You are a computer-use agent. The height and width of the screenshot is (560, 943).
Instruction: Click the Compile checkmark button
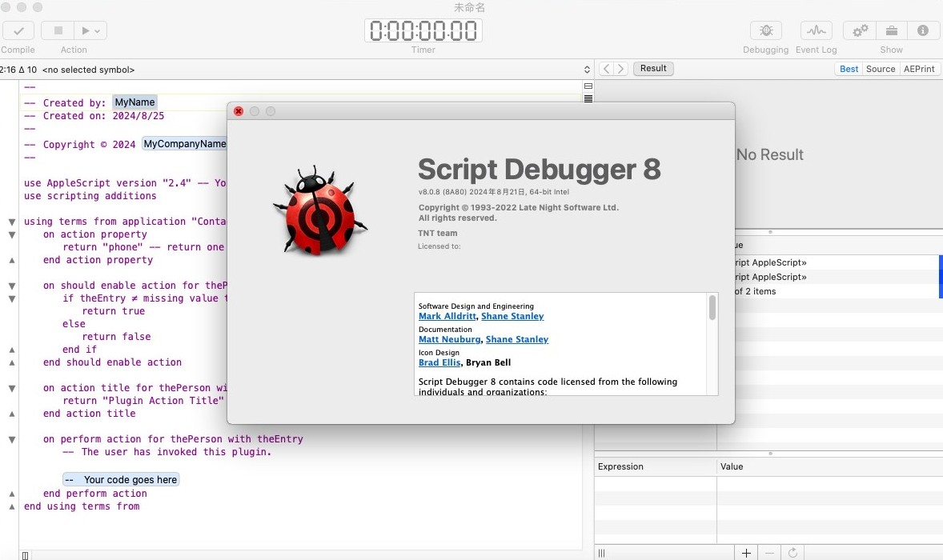(18, 30)
